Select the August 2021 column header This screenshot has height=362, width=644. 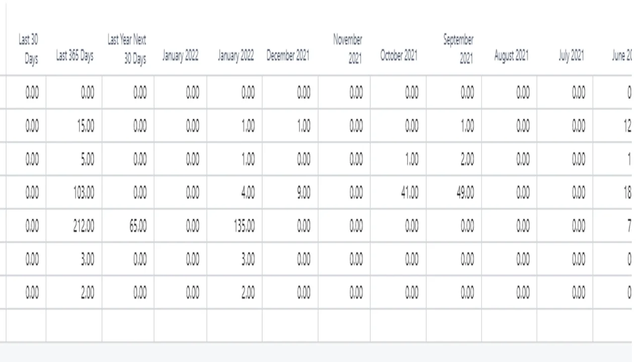[511, 56]
